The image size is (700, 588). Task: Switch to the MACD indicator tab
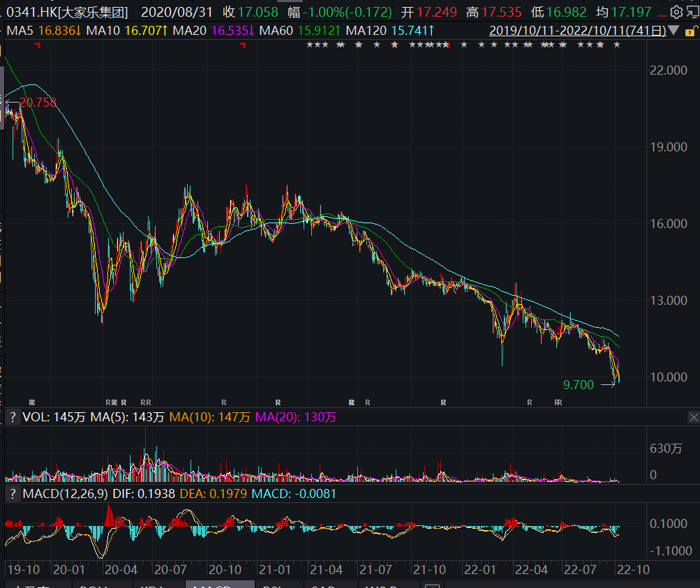tap(212, 586)
